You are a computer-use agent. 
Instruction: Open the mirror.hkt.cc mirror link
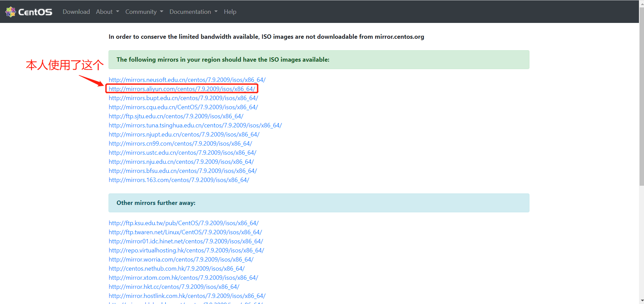(174, 287)
